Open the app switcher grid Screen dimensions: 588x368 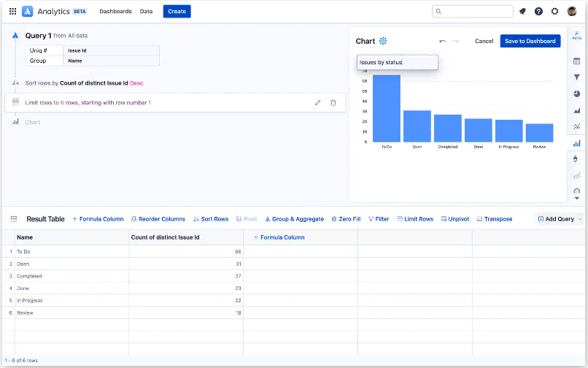coord(12,12)
